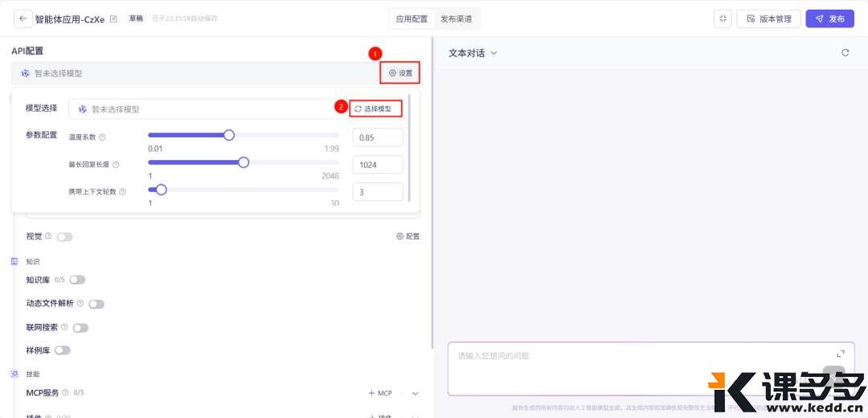Click the 选择模型 button
The width and height of the screenshot is (868, 418).
coord(374,109)
